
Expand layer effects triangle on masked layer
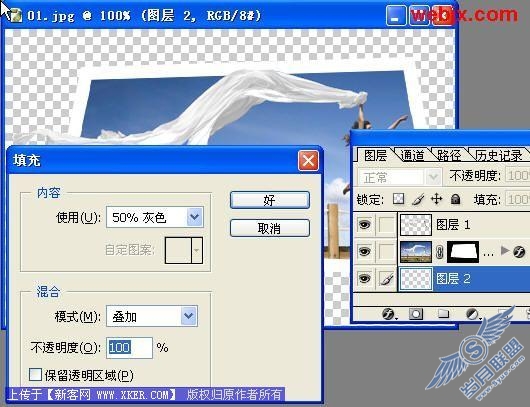click(505, 250)
